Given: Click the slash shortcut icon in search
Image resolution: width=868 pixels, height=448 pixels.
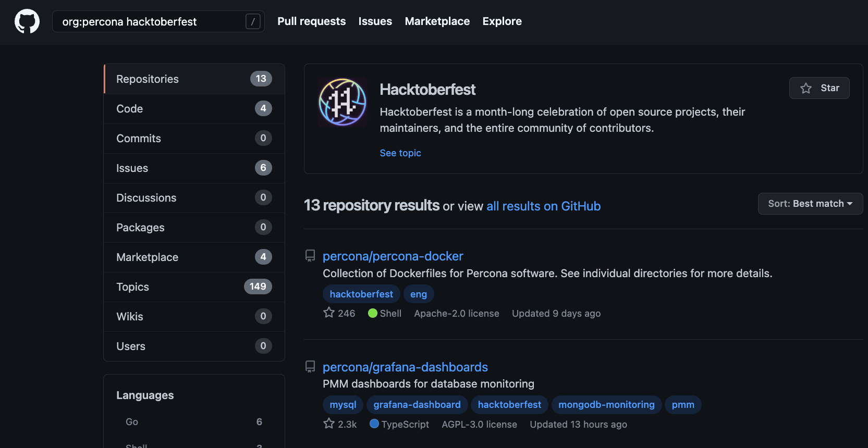Looking at the screenshot, I should click(253, 21).
